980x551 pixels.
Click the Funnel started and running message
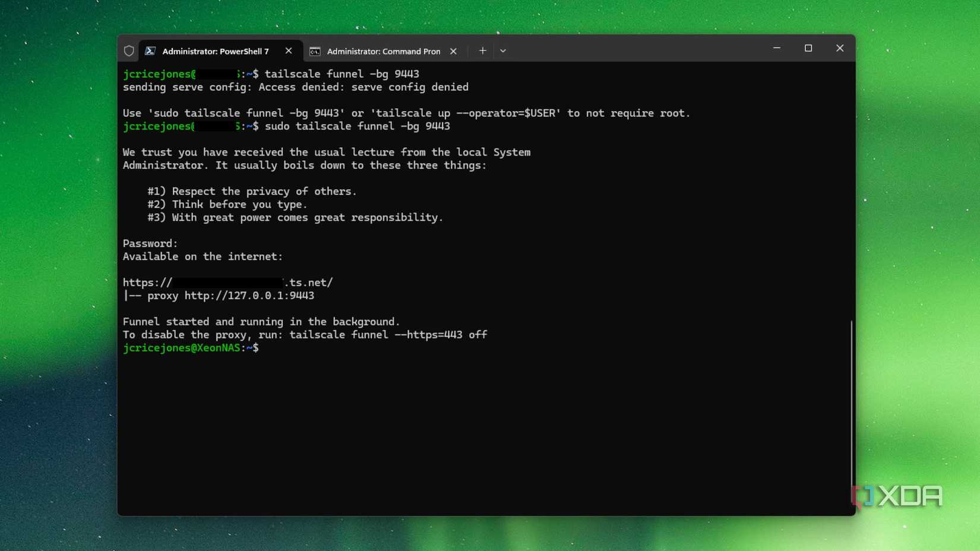(261, 321)
